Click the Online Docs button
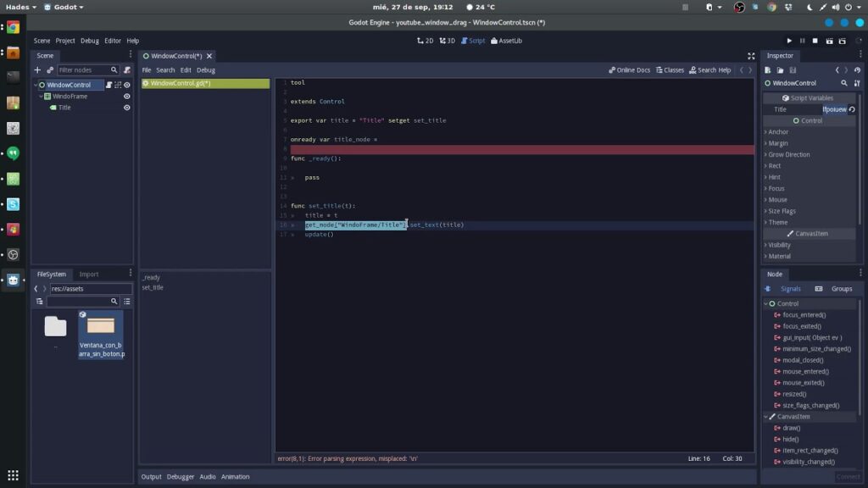 (630, 70)
